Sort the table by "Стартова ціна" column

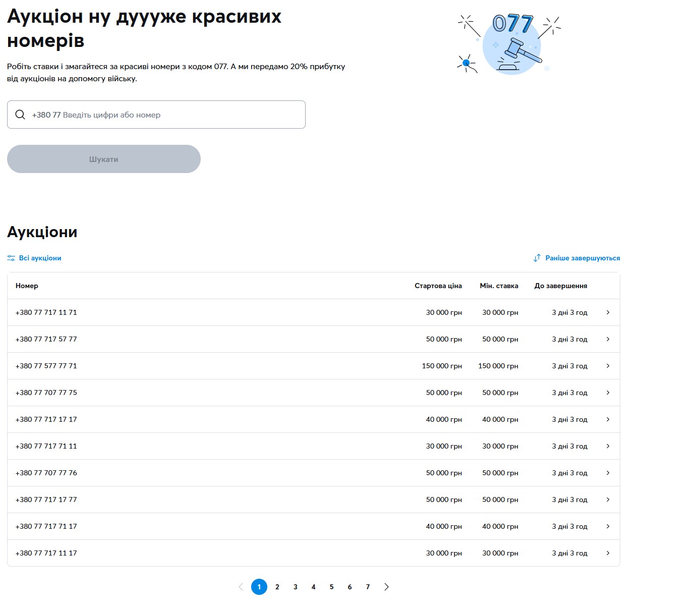pos(438,286)
